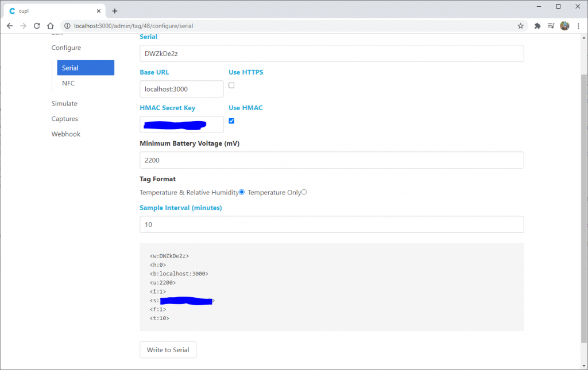Open Chrome three-dot menu

[579, 26]
